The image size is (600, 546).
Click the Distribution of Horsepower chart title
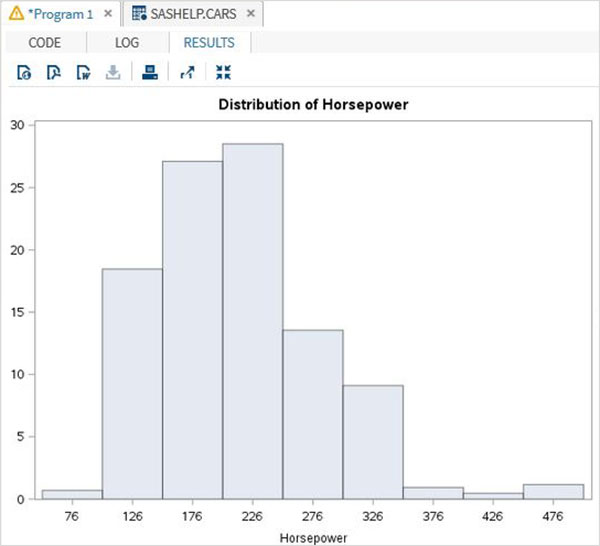313,105
